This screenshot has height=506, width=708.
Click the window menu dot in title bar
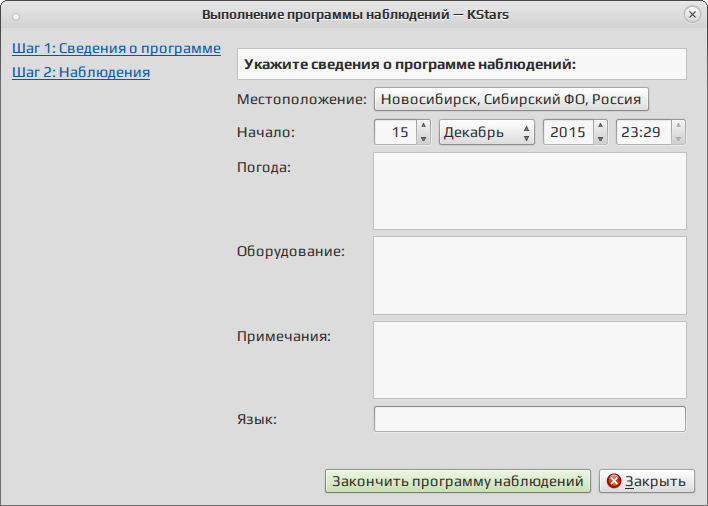16,17
